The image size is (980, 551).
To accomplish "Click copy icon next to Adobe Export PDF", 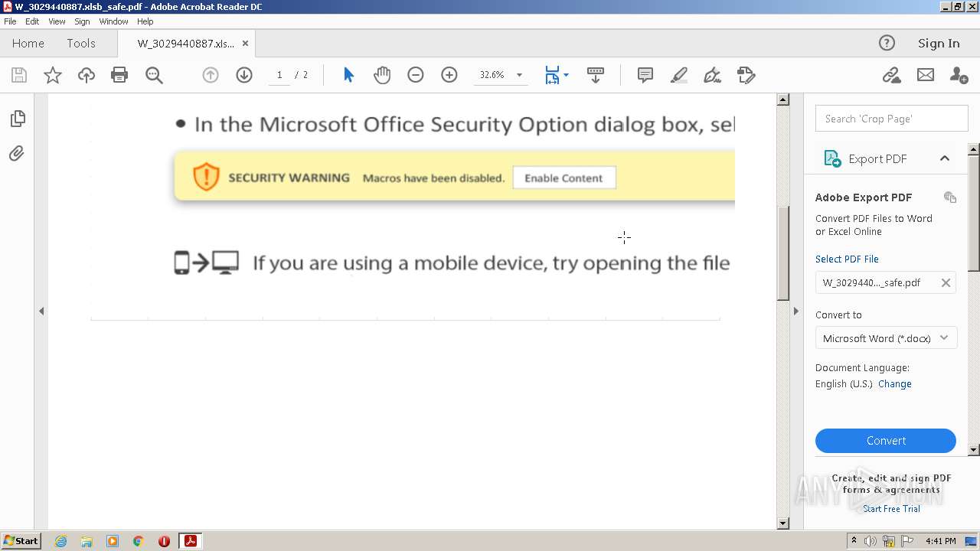I will (950, 197).
